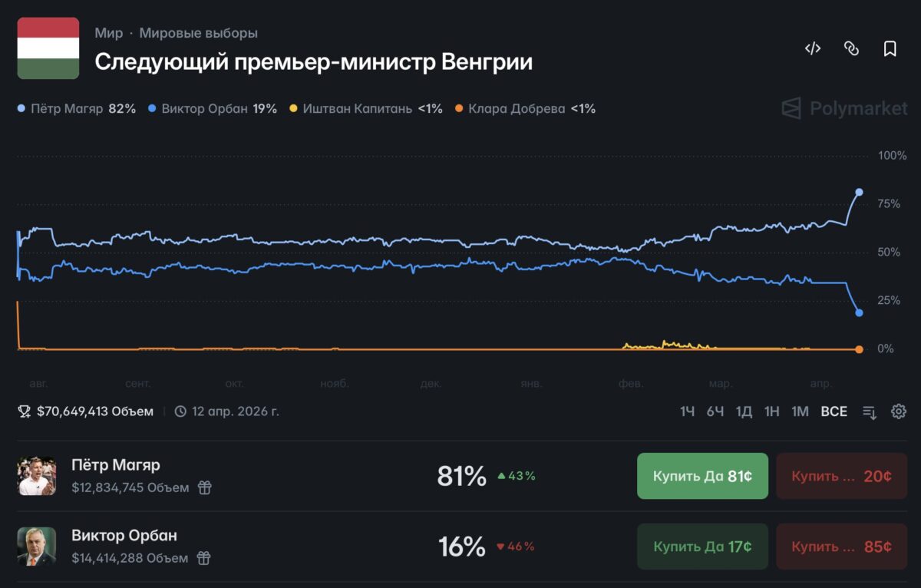Image resolution: width=921 pixels, height=588 pixels.
Task: Copy the market link icon
Action: (x=851, y=48)
